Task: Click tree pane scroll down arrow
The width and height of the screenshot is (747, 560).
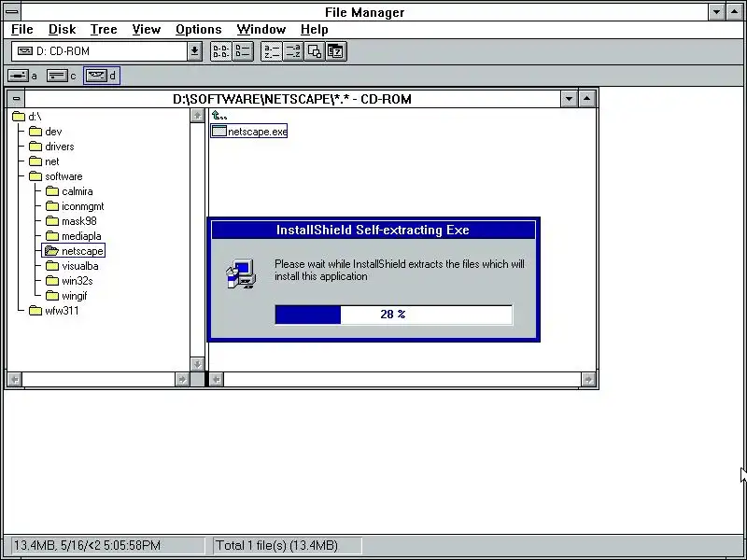Action: 197,365
